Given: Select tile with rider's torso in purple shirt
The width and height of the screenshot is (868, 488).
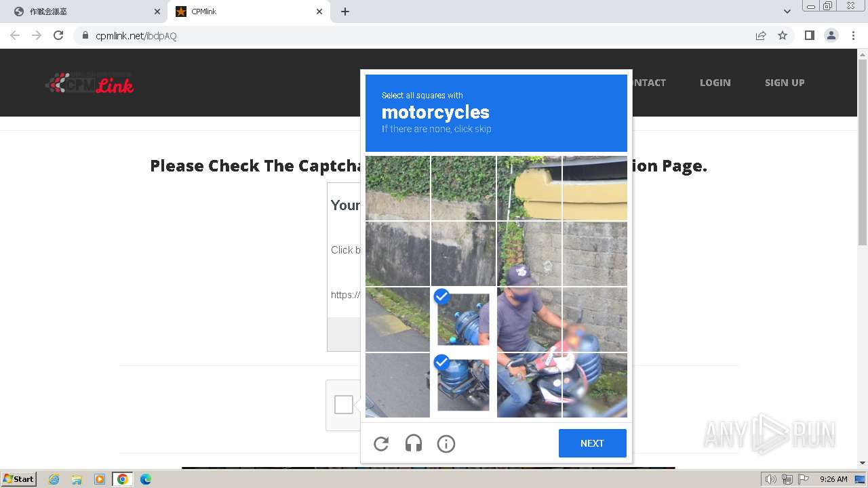Looking at the screenshot, I should pyautogui.click(x=529, y=319).
